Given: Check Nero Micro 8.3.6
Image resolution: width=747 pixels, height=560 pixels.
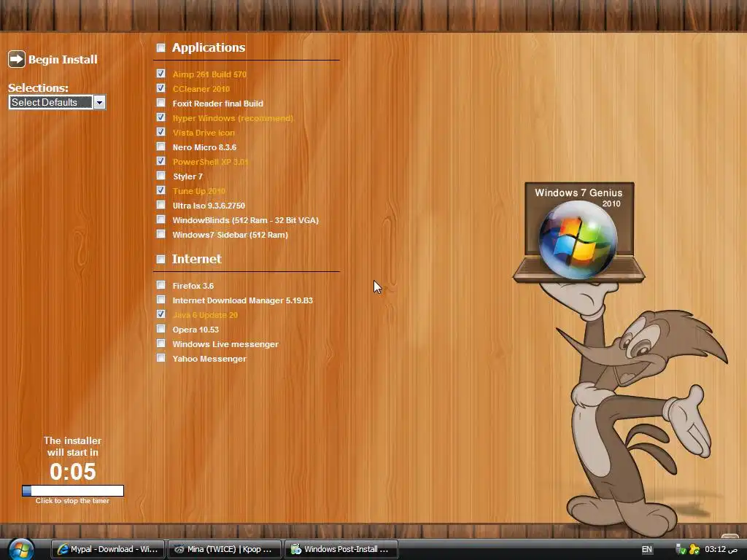Looking at the screenshot, I should point(161,147).
